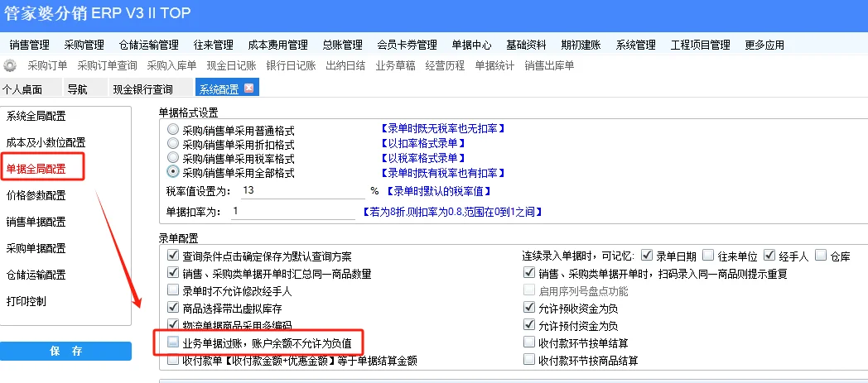Open 单据统计 shortcut
This screenshot has height=383, width=868.
495,66
